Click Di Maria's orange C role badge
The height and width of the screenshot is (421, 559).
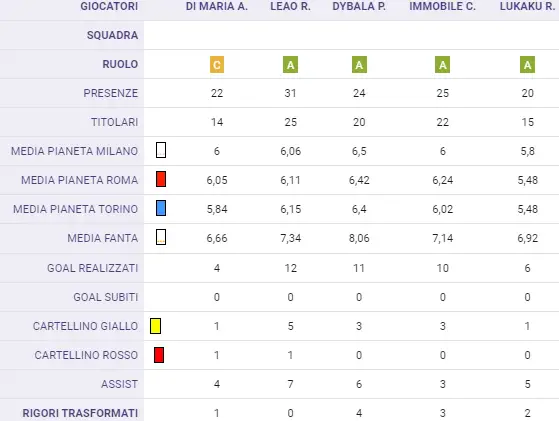pyautogui.click(x=217, y=65)
